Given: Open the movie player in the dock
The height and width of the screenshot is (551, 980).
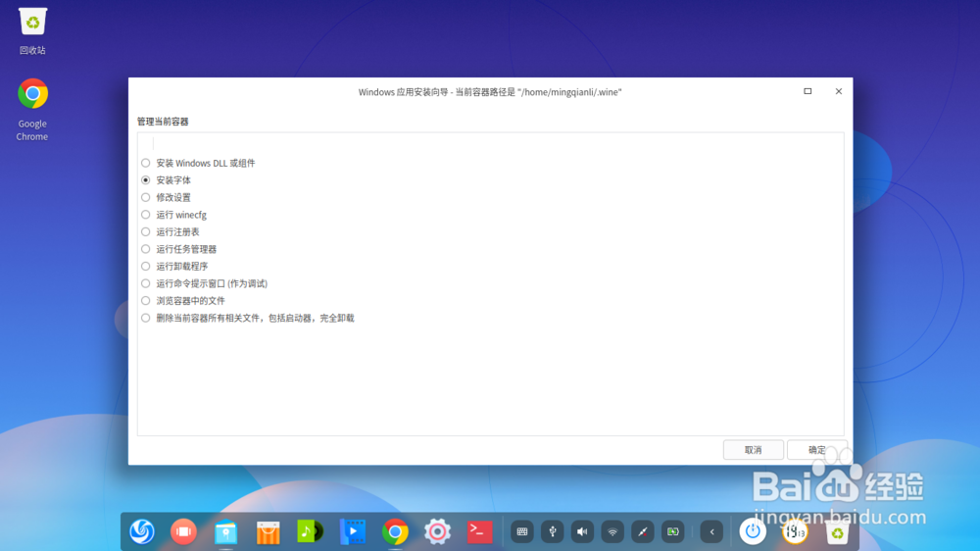Looking at the screenshot, I should [353, 531].
